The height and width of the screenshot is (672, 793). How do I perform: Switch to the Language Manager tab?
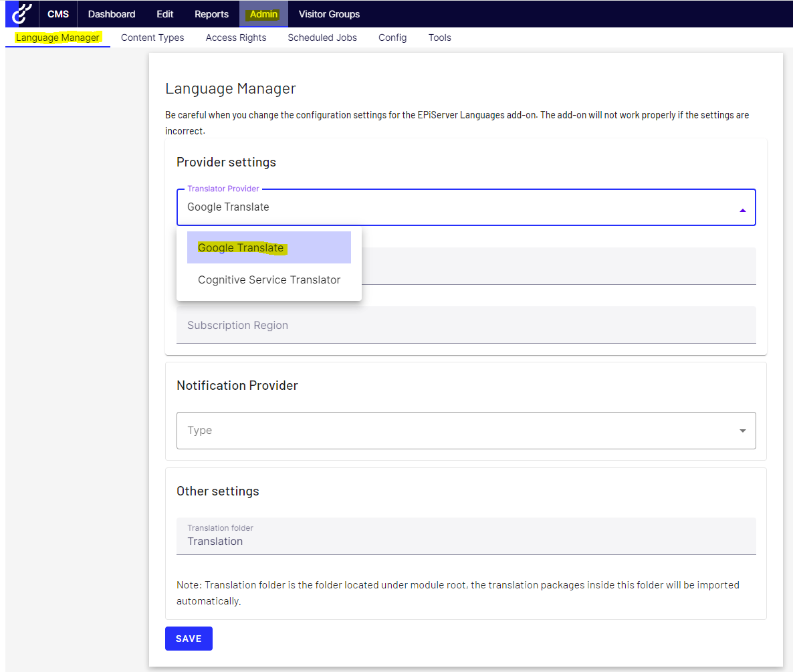(58, 37)
